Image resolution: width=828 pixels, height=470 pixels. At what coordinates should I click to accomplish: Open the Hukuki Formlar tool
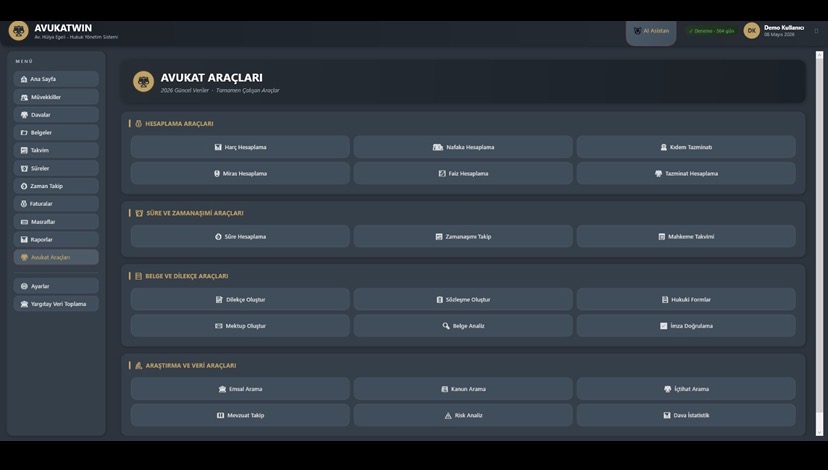tap(686, 299)
